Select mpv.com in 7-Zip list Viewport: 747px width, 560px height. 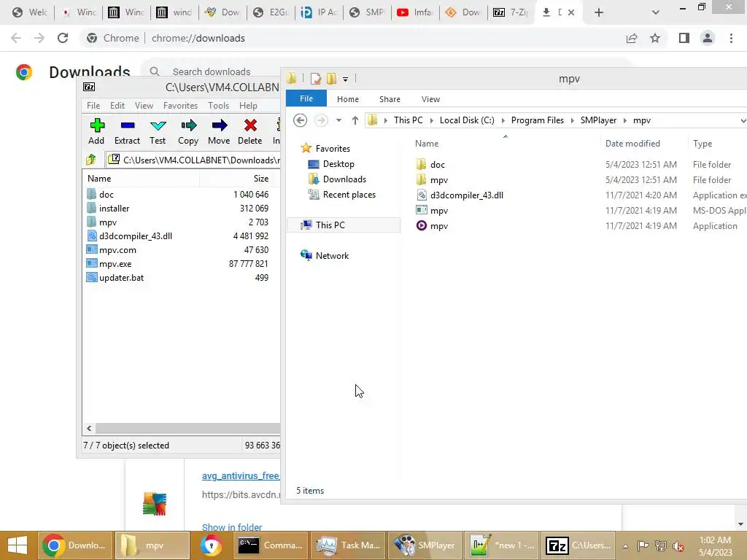tap(117, 249)
